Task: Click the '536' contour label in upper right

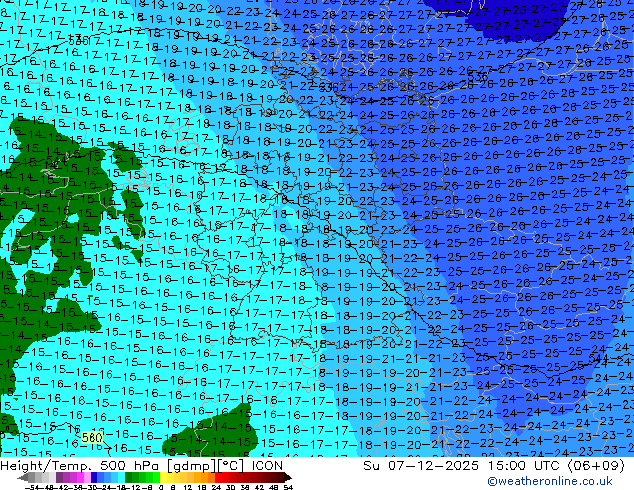Action: pos(477,76)
